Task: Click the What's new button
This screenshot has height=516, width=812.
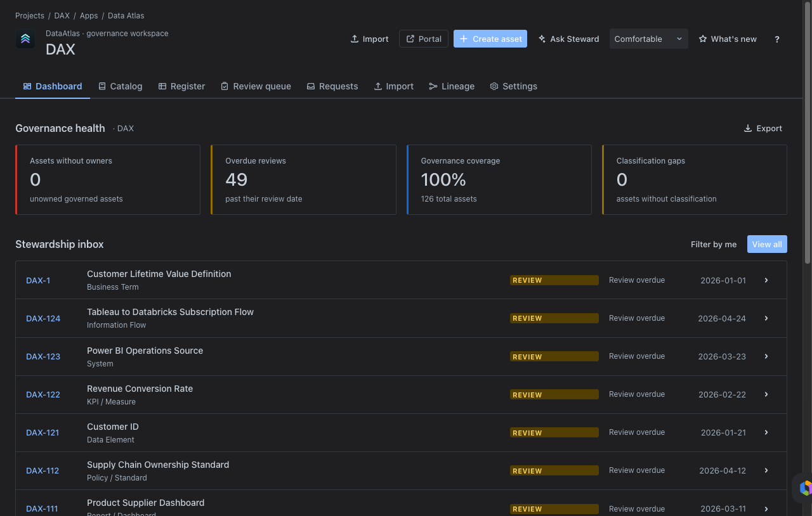Action: [728, 39]
